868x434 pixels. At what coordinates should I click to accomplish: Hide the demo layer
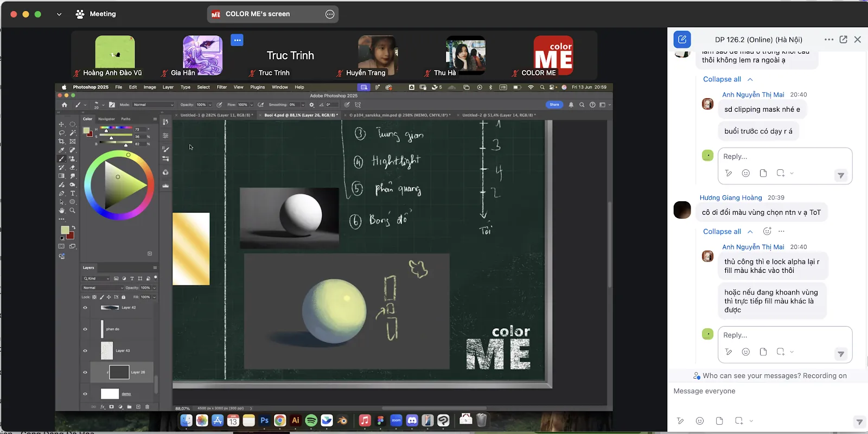tap(85, 394)
